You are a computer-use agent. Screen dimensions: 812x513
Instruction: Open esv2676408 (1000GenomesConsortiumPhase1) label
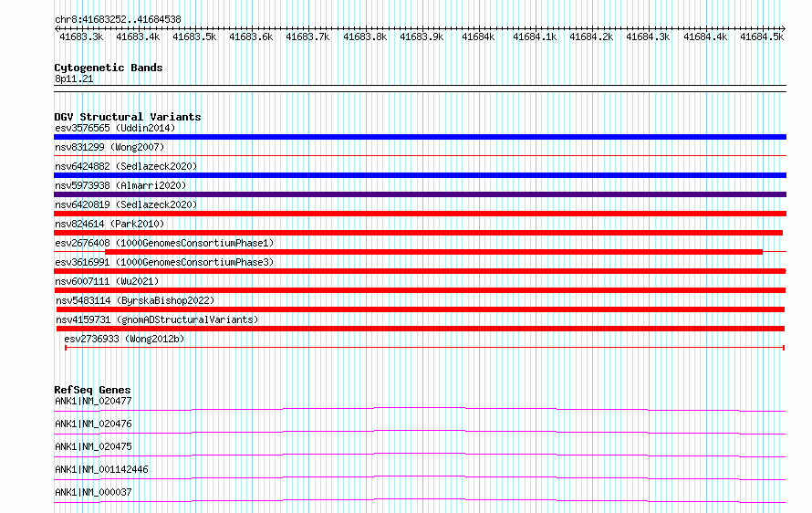164,243
